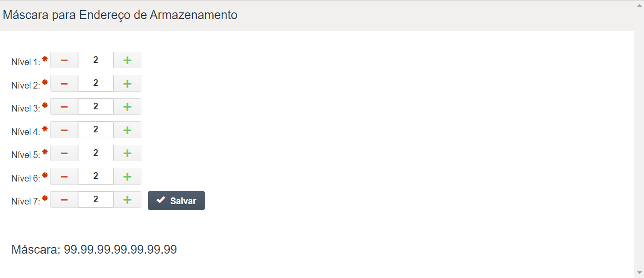Decrease Nível 7 with minus icon
644x278 pixels.
tap(64, 200)
